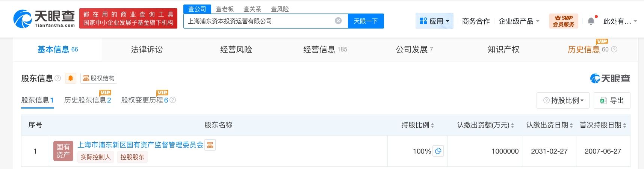The image size is (644, 169).
Task: Open equity structure icon beside shareholder name
Action: click(210, 145)
